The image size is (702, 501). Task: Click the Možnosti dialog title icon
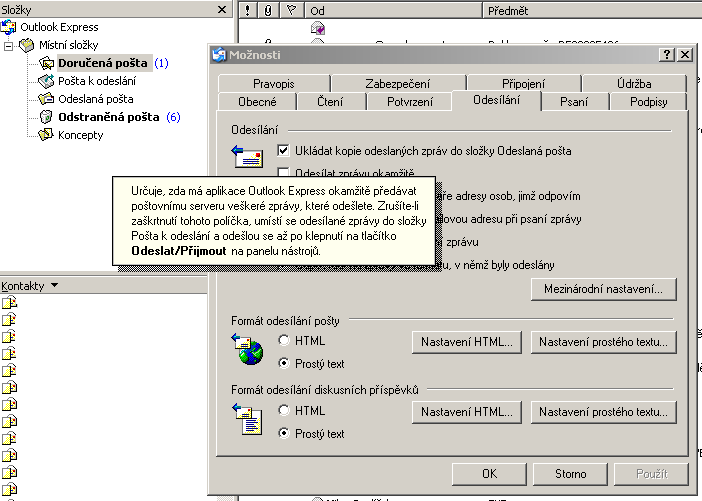tap(219, 55)
